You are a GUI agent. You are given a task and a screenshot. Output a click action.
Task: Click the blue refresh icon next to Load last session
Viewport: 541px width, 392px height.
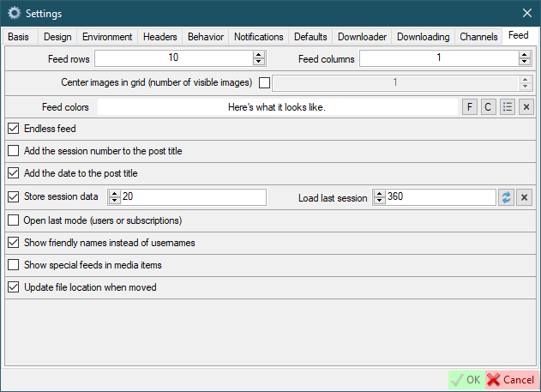506,197
